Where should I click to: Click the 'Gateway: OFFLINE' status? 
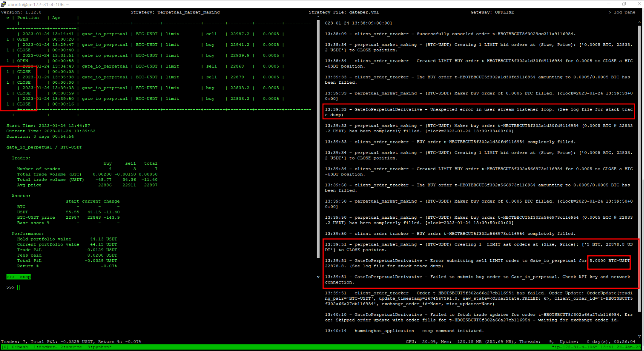click(492, 12)
